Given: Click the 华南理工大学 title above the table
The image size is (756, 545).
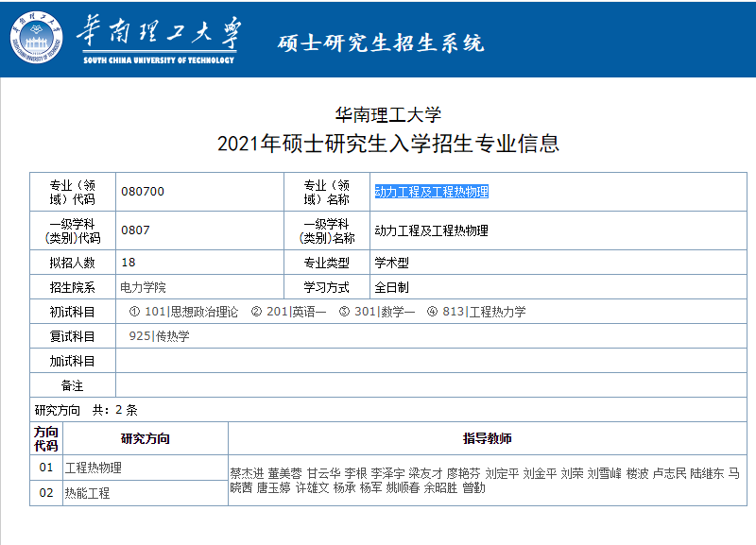Looking at the screenshot, I should (x=388, y=114).
